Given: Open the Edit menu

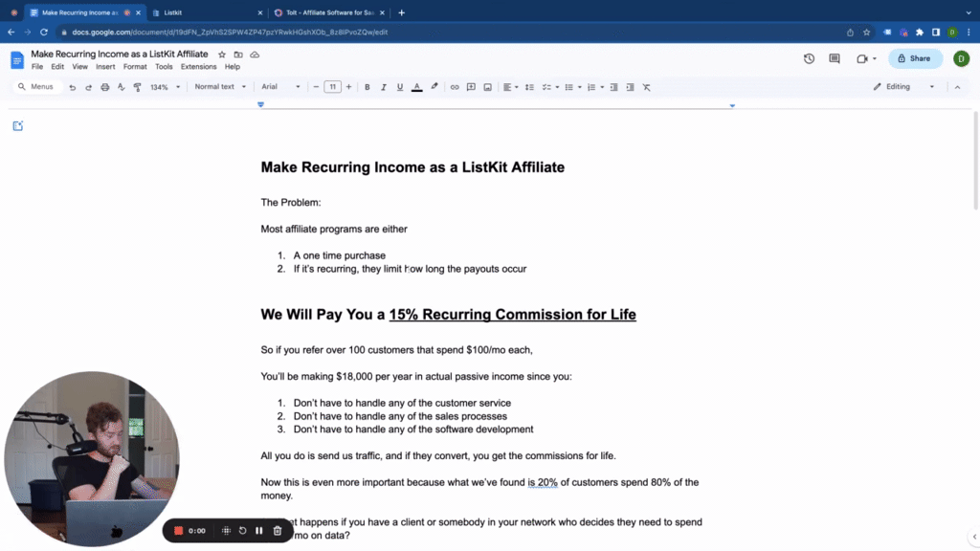Looking at the screenshot, I should click(57, 67).
